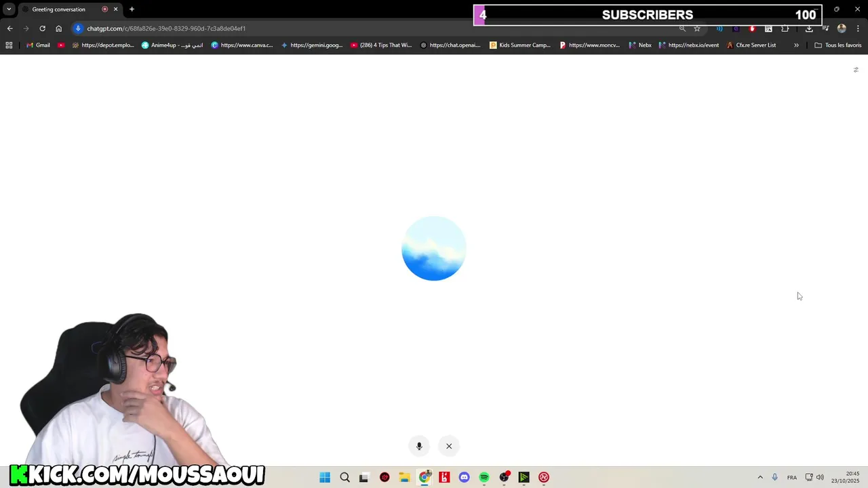Image resolution: width=868 pixels, height=488 pixels.
Task: Open the Cfx.re Server List bookmark
Action: click(751, 45)
